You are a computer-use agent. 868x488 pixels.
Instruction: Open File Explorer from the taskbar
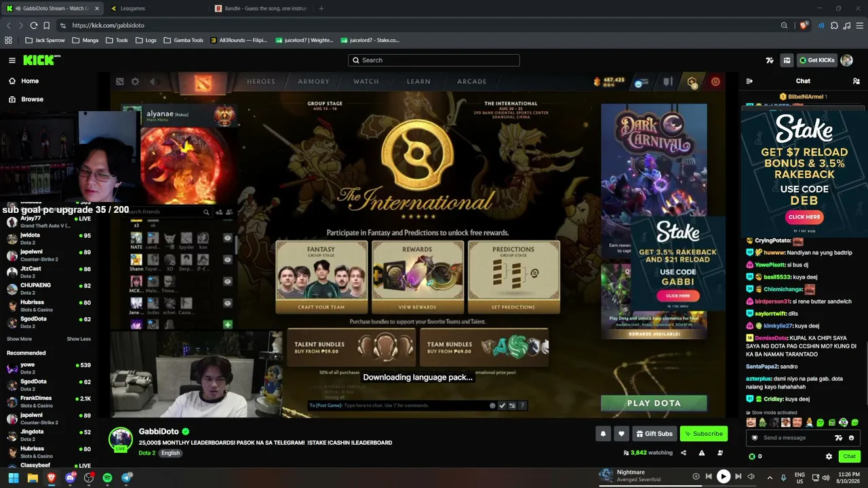(x=32, y=478)
